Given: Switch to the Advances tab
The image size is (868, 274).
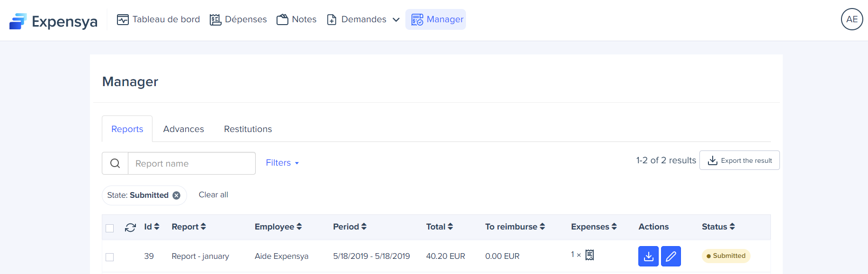Looking at the screenshot, I should point(183,129).
